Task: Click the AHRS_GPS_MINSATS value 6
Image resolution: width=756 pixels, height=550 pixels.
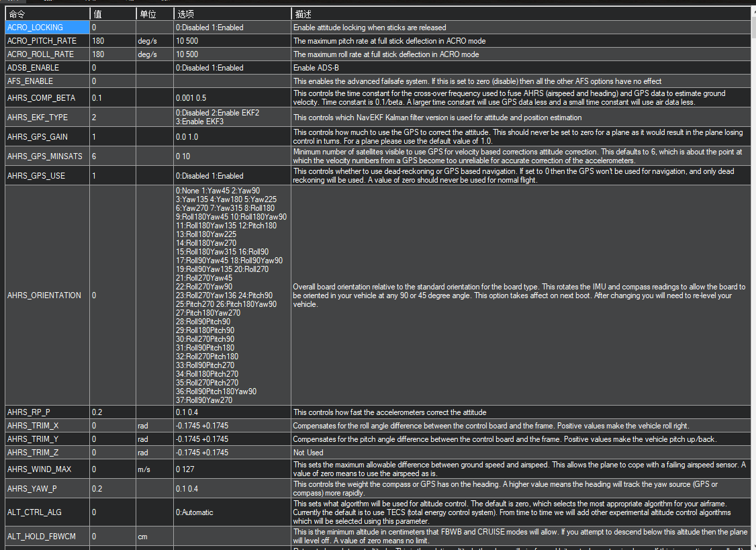Action: (113, 156)
